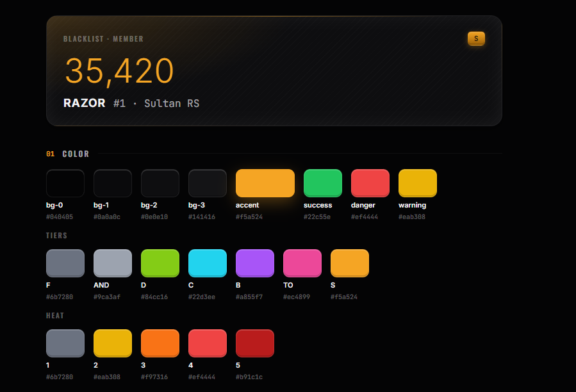The height and width of the screenshot is (392, 576).
Task: Click the tier D label
Action: (x=144, y=285)
